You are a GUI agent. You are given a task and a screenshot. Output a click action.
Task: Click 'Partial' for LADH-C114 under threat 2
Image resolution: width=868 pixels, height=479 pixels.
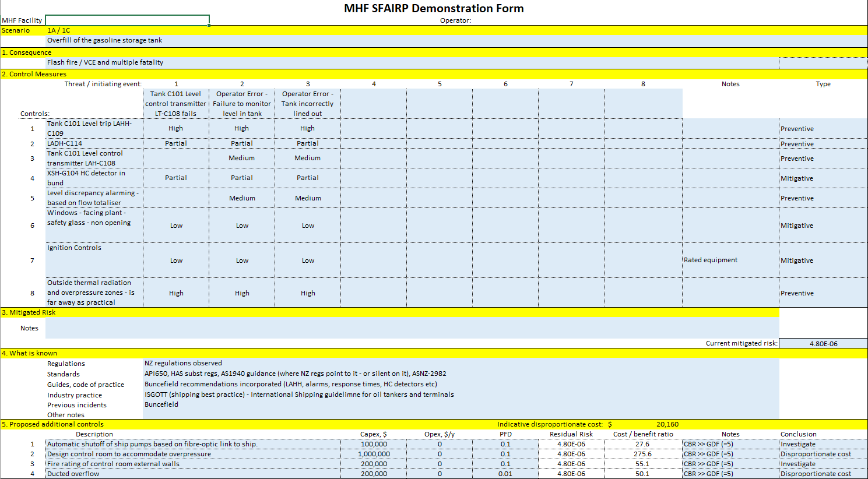pos(242,143)
